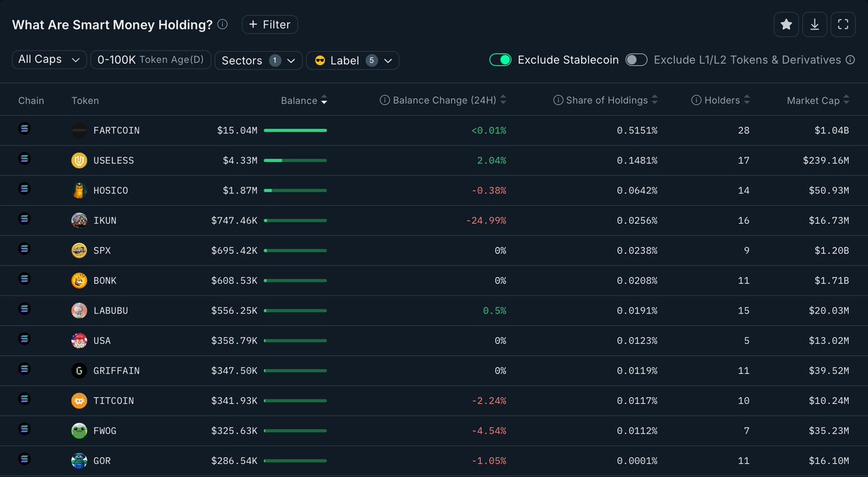Screen dimensions: 868x477
Task: Open the Label dropdown
Action: click(x=353, y=60)
